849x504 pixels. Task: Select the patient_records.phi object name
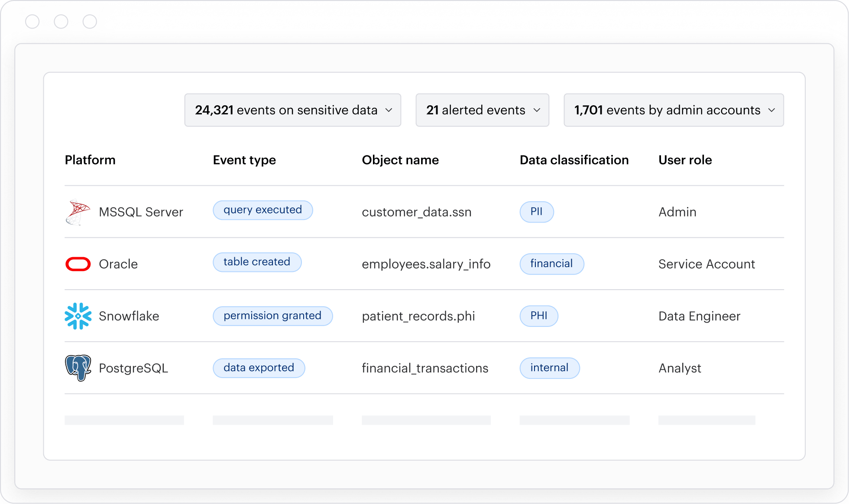(x=418, y=316)
